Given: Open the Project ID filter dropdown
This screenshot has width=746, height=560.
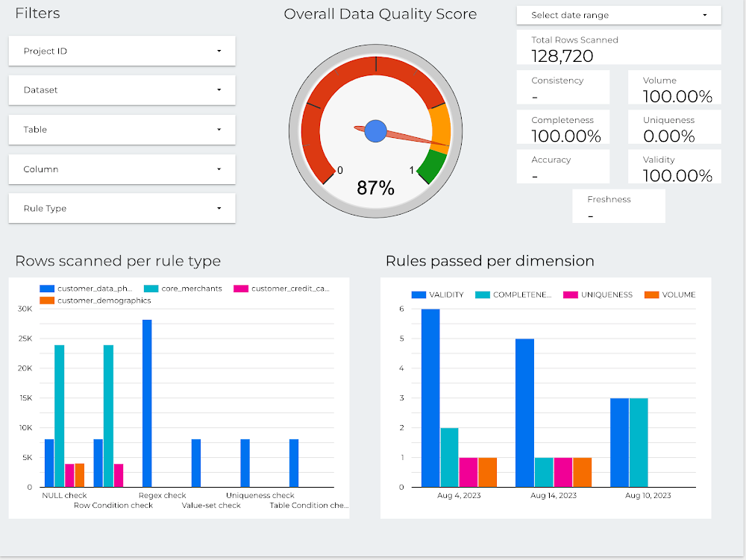Looking at the screenshot, I should [x=122, y=51].
